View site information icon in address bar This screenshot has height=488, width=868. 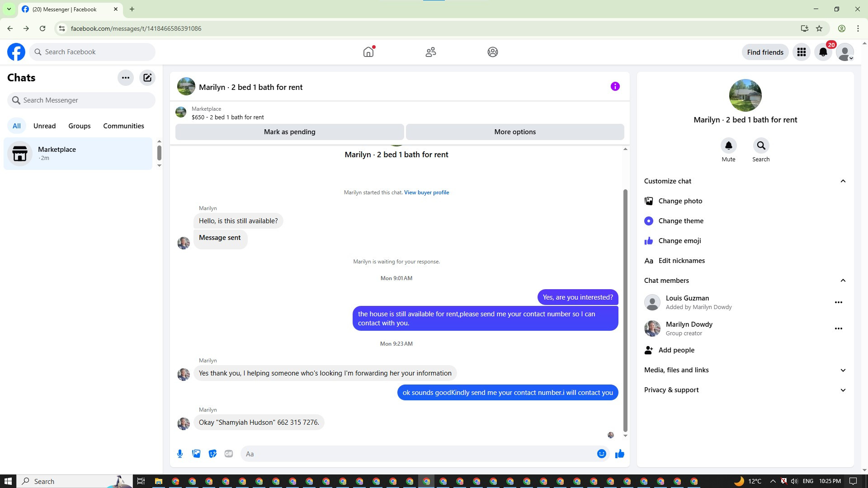[62, 28]
